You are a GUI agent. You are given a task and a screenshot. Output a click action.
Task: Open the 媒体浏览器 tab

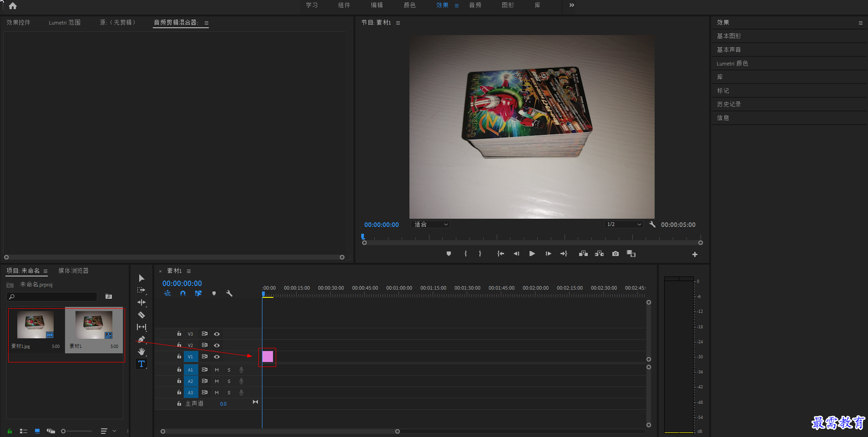tap(73, 271)
